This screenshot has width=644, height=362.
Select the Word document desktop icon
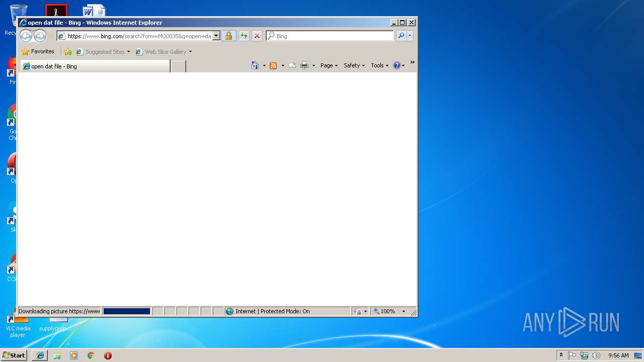[x=94, y=10]
